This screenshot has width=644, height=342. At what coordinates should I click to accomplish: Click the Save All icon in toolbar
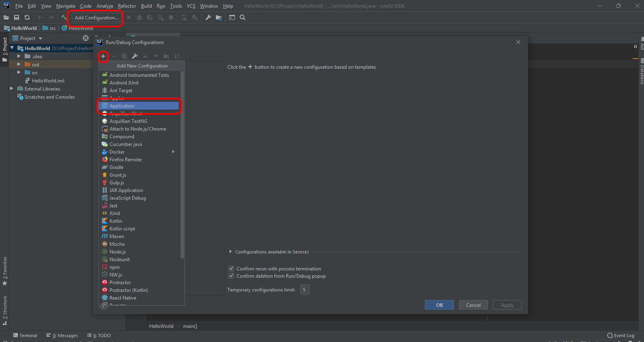click(x=17, y=17)
